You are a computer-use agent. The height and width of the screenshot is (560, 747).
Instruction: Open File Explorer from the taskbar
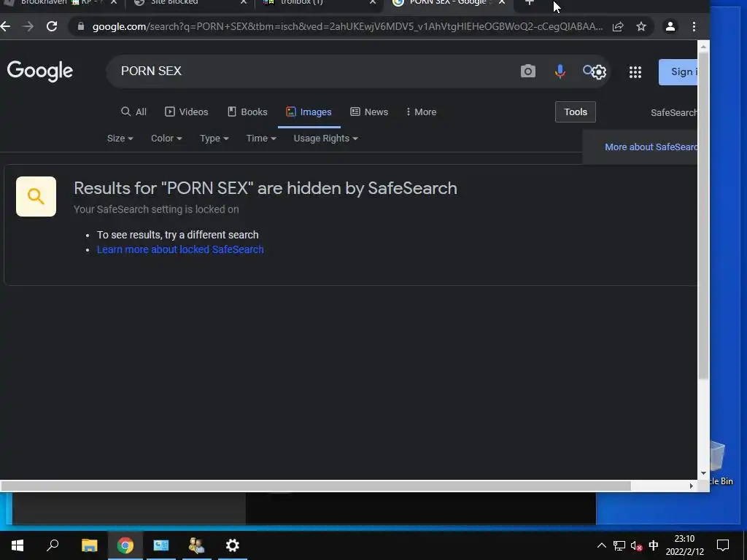(89, 545)
